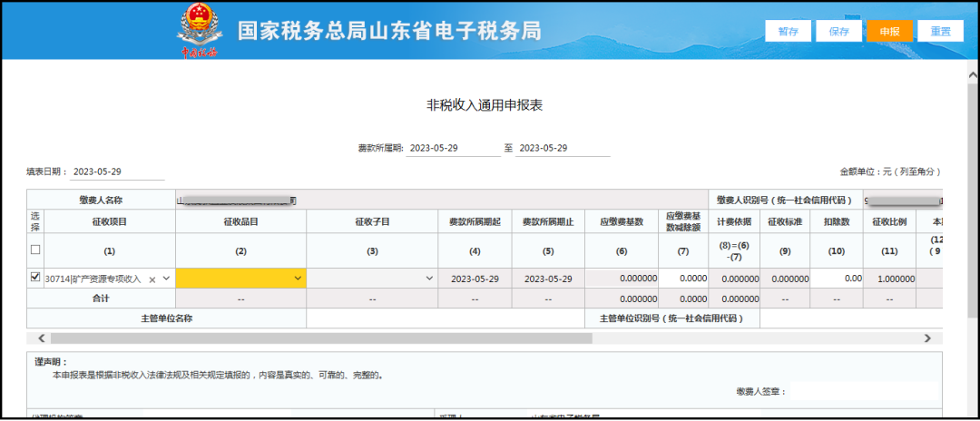
Task: Submit with the orange 申报 button
Action: [x=889, y=31]
